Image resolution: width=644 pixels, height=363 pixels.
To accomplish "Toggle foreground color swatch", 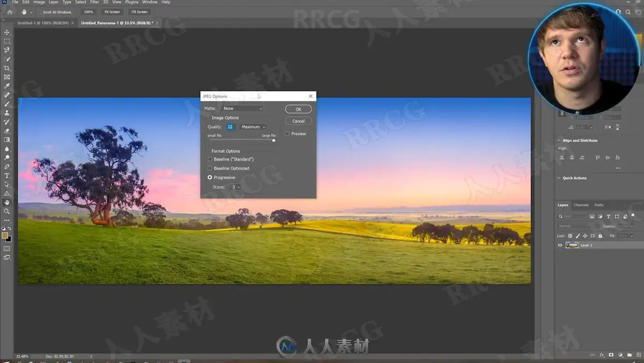I will point(5,235).
